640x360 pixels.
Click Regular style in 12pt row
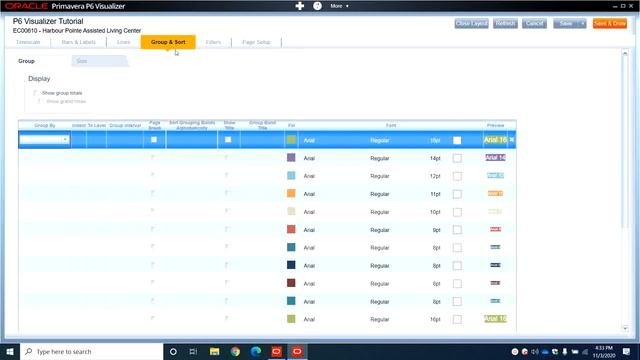(x=380, y=176)
